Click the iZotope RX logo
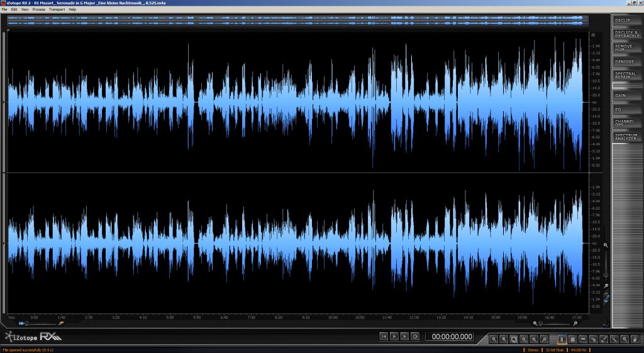Screen dimensions: 644x353 coord(33,337)
